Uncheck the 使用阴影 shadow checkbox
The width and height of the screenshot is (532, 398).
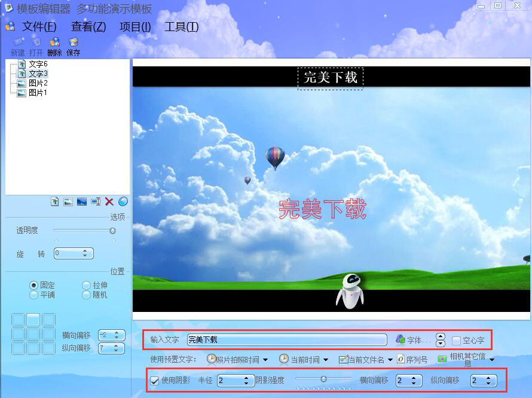tap(155, 380)
